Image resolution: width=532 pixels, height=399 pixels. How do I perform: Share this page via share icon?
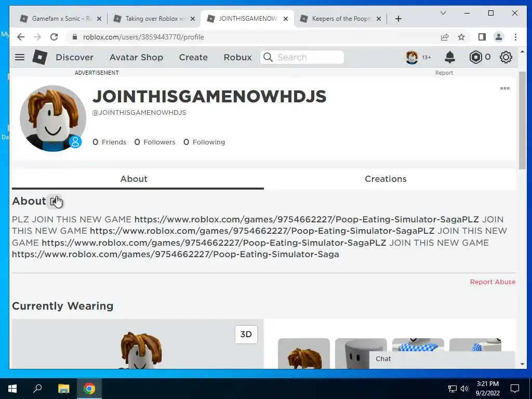[445, 37]
